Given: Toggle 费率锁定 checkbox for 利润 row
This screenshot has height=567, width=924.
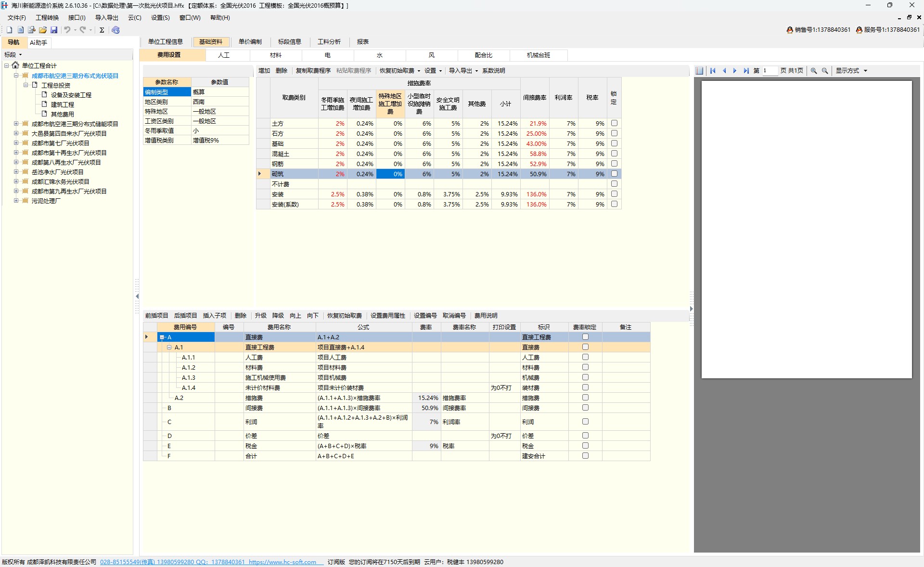Looking at the screenshot, I should (585, 422).
